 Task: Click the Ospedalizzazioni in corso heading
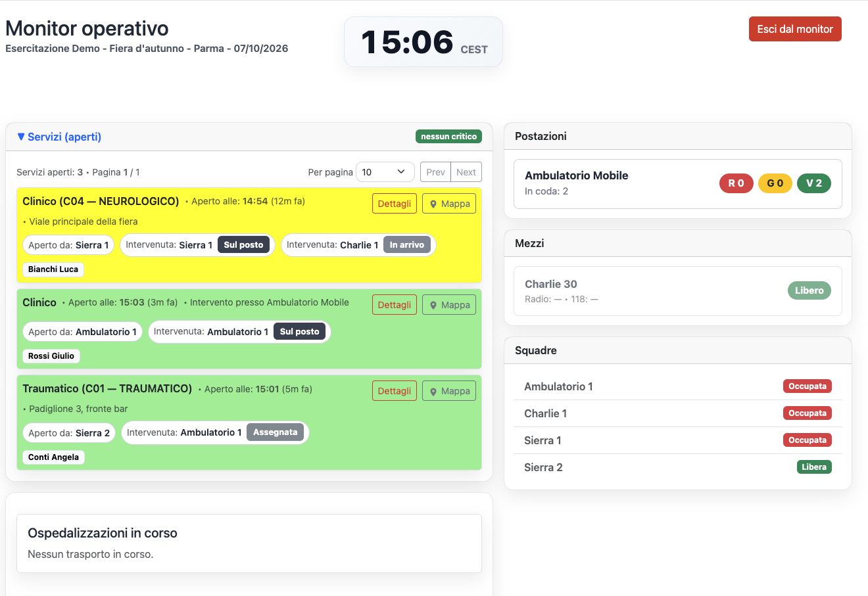103,533
